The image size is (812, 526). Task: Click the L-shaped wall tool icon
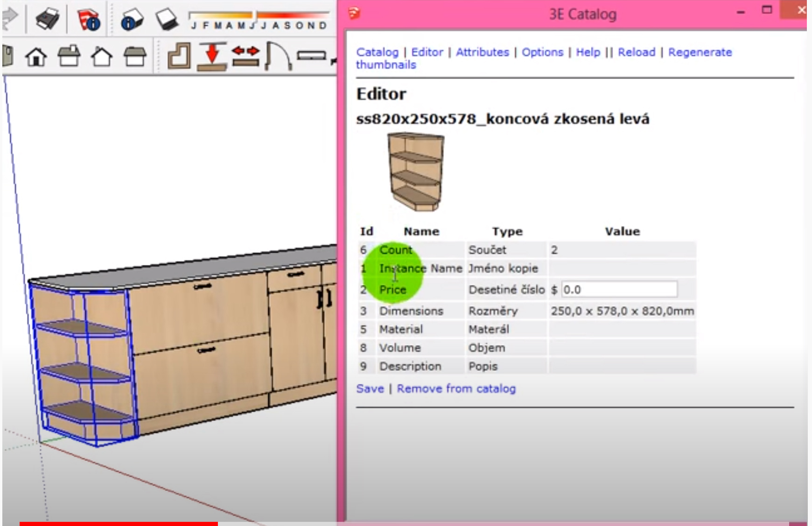[179, 56]
